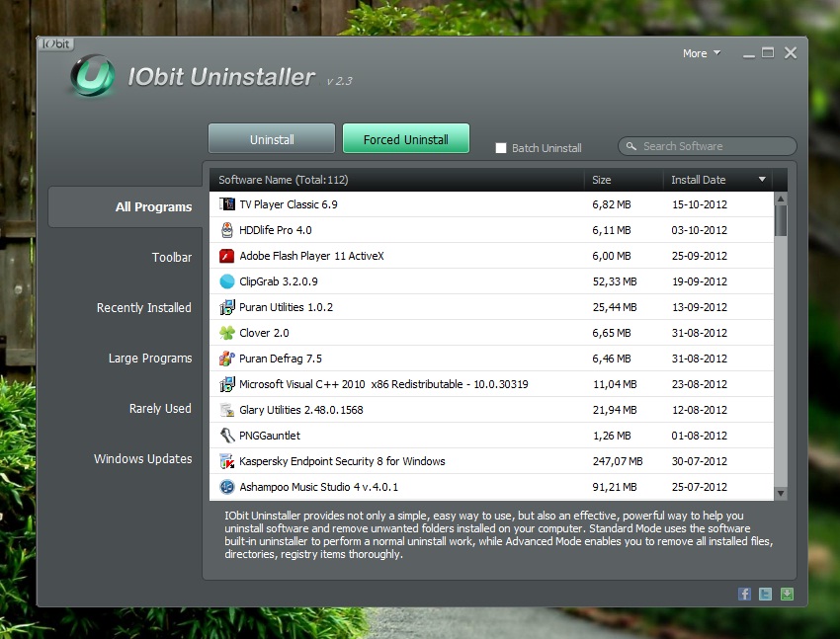Image resolution: width=840 pixels, height=639 pixels.
Task: Open the Facebook share icon
Action: click(x=744, y=594)
